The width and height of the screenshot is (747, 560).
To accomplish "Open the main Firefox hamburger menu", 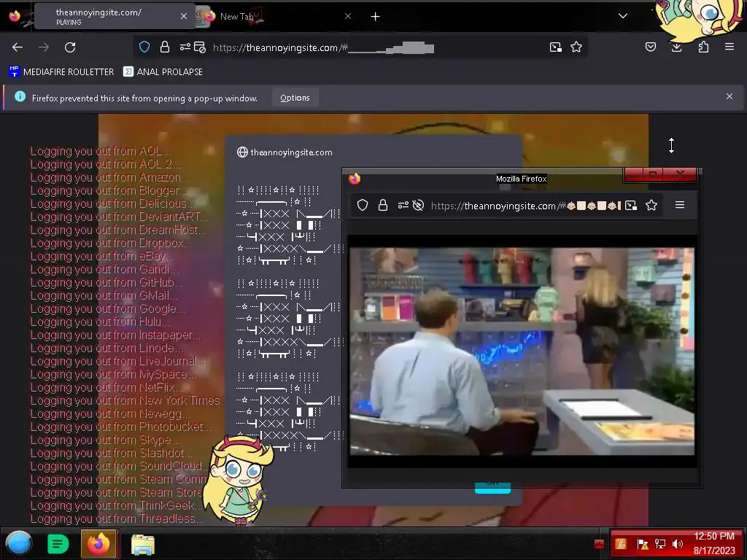I will coord(729,47).
